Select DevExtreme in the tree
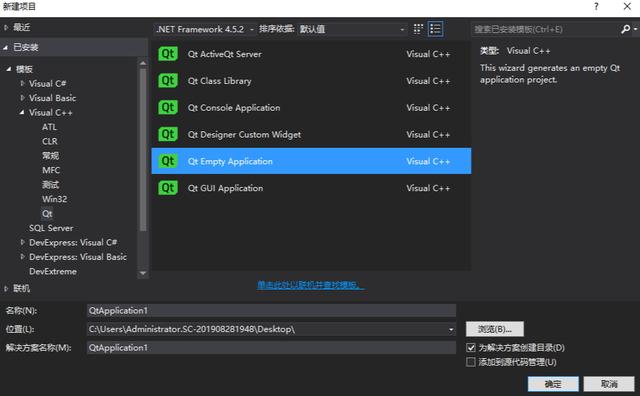The width and height of the screenshot is (640, 396). coord(53,271)
